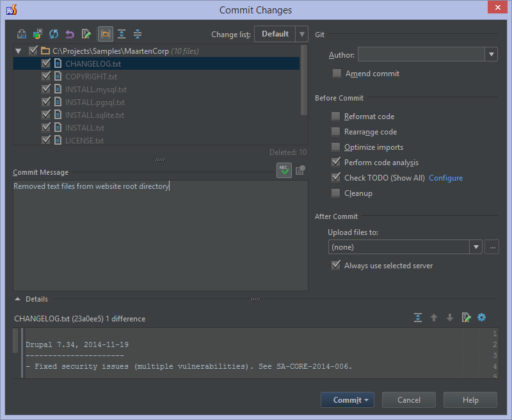Enable the Optimize imports checkbox
Viewport: 512px width, 420px height.
[335, 147]
